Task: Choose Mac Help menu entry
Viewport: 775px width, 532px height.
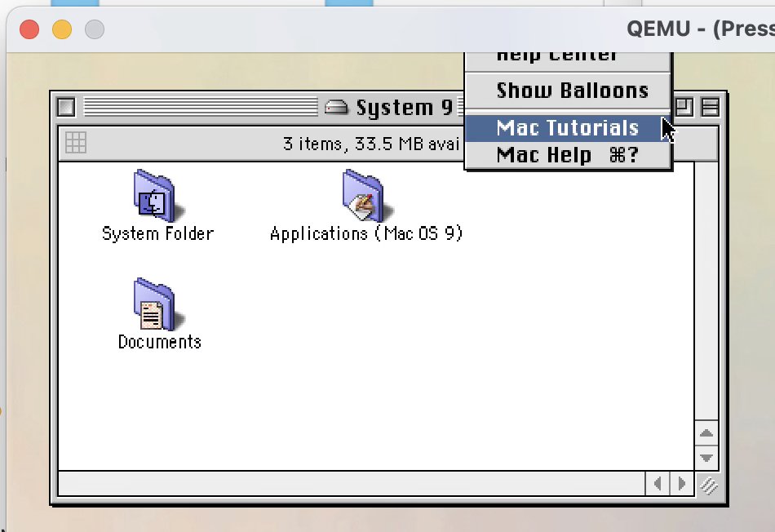Action: click(x=568, y=155)
